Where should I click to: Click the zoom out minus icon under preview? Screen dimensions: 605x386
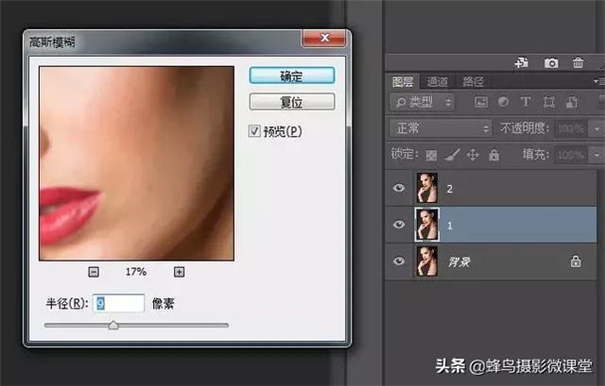pos(93,272)
